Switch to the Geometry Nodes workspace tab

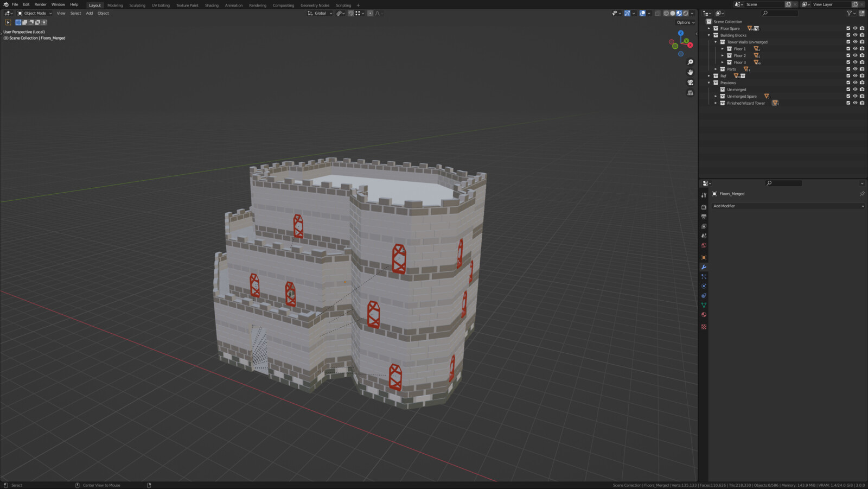pyautogui.click(x=315, y=5)
